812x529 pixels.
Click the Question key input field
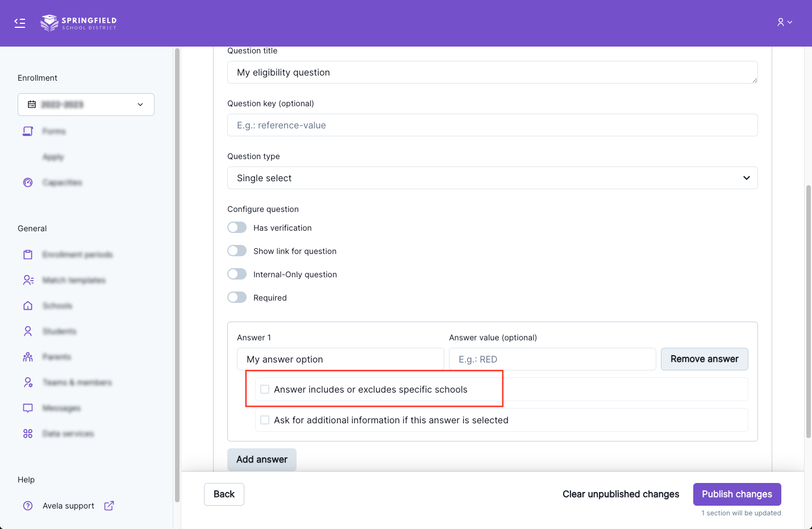492,125
